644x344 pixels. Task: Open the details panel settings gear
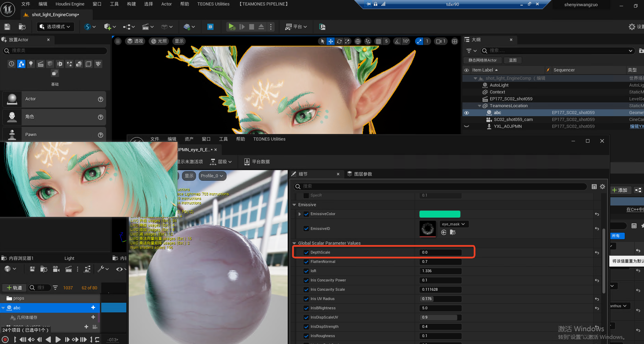coord(602,187)
